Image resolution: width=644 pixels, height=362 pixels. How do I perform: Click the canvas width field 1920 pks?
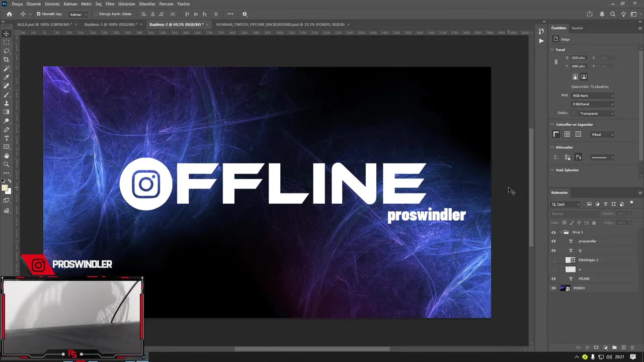pos(579,58)
